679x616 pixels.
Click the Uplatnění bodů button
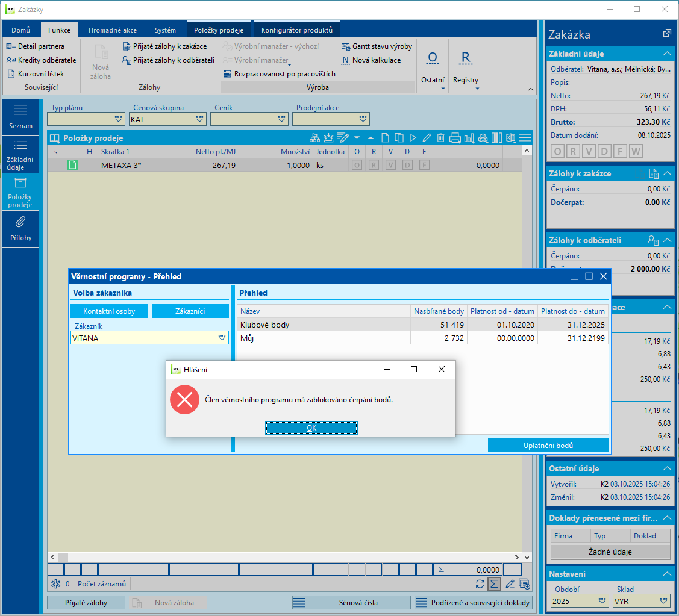pyautogui.click(x=548, y=446)
